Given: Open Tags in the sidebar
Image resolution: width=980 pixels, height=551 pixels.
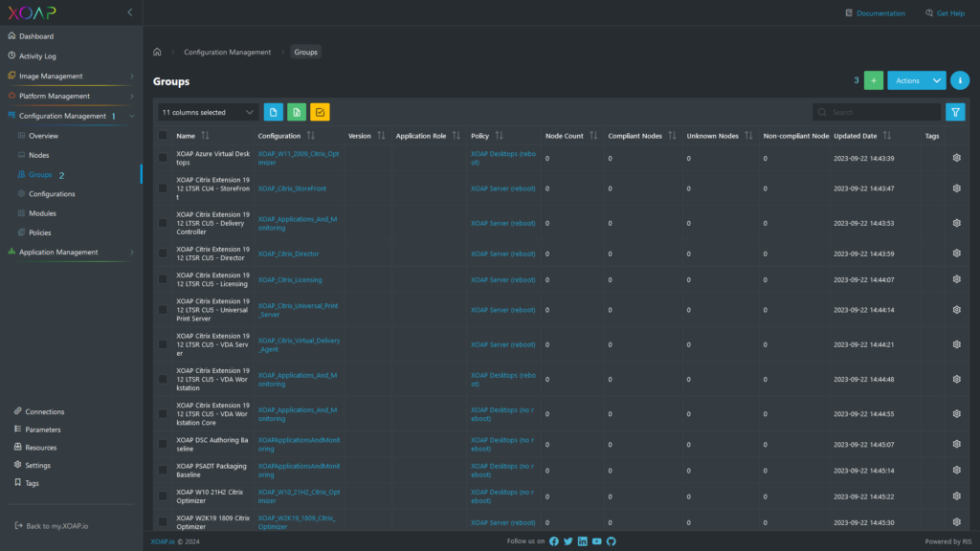Looking at the screenshot, I should [26, 483].
